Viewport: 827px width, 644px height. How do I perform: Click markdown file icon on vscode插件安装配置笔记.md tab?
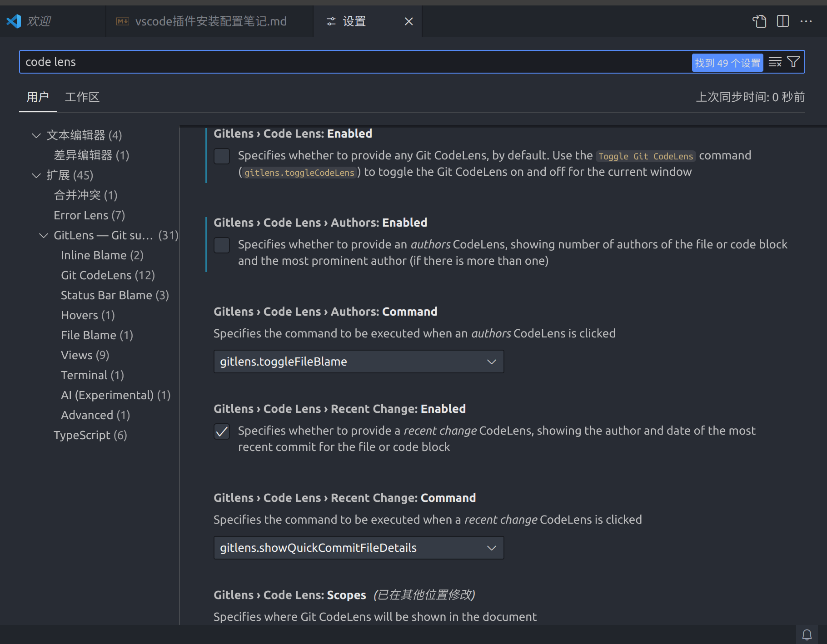(x=123, y=21)
